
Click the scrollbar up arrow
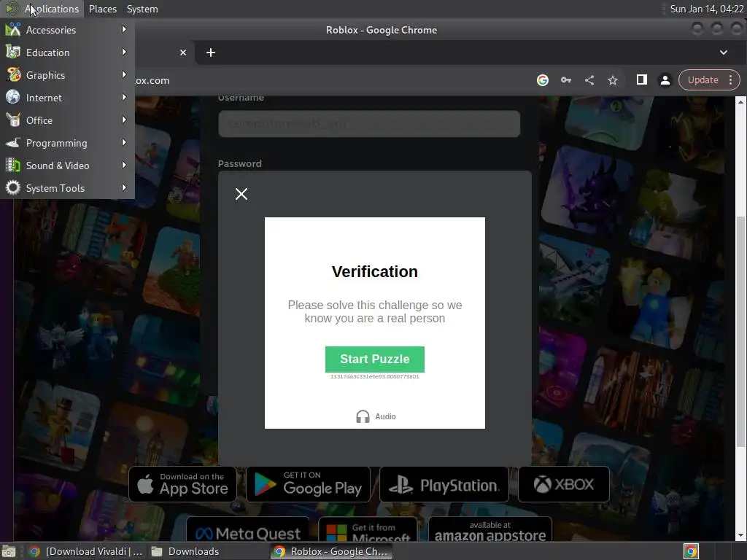click(741, 101)
